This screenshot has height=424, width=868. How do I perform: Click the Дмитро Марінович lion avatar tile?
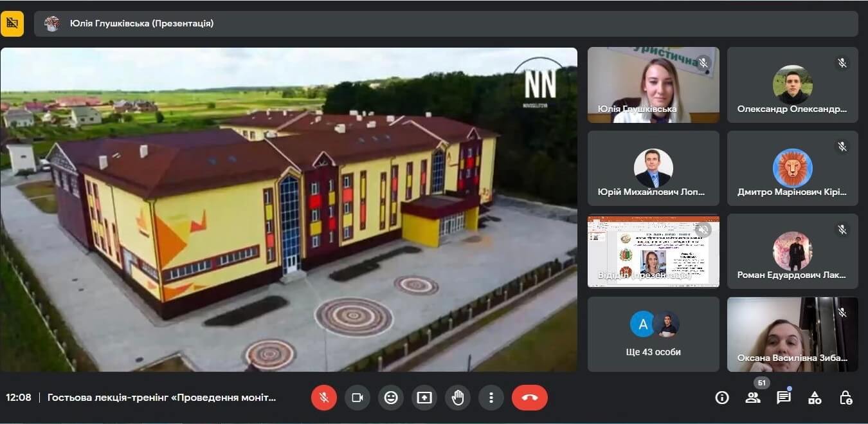(792, 169)
